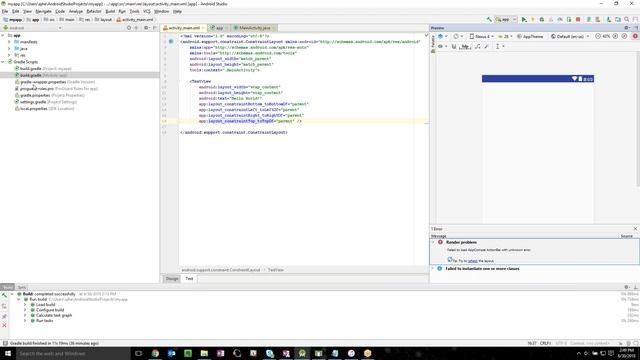
Task: Open the Android project view dropdown
Action: [x=33, y=28]
